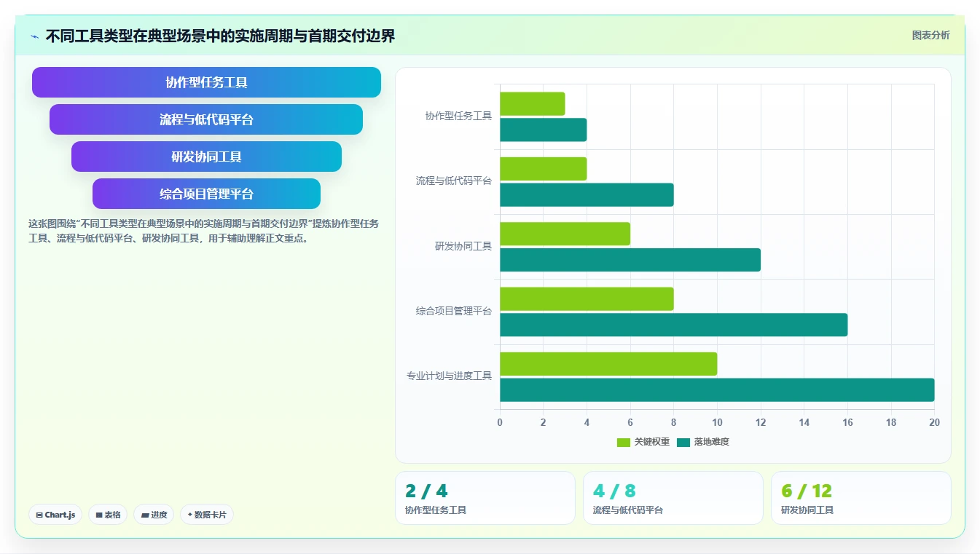Select the 协作型任务工具 funnel bar

click(206, 82)
